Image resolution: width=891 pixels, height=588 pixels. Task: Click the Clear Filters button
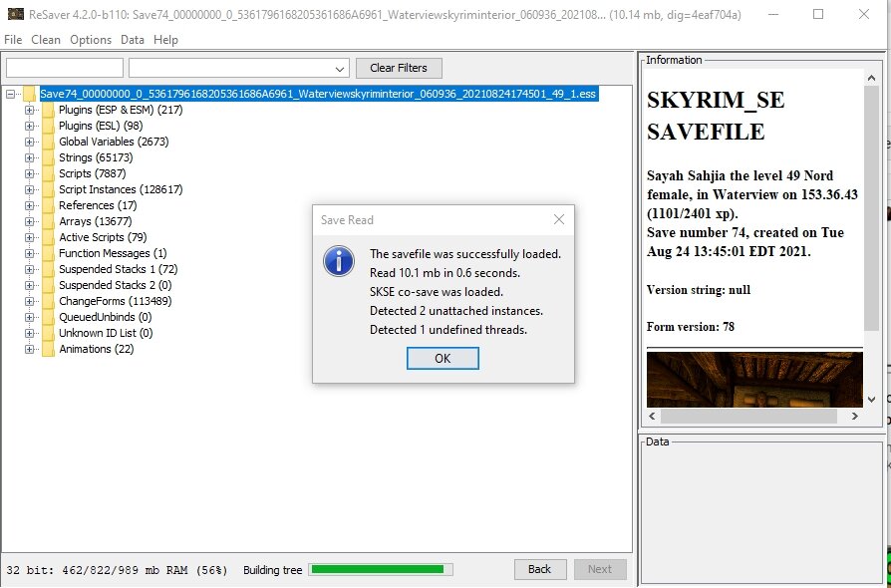click(399, 68)
